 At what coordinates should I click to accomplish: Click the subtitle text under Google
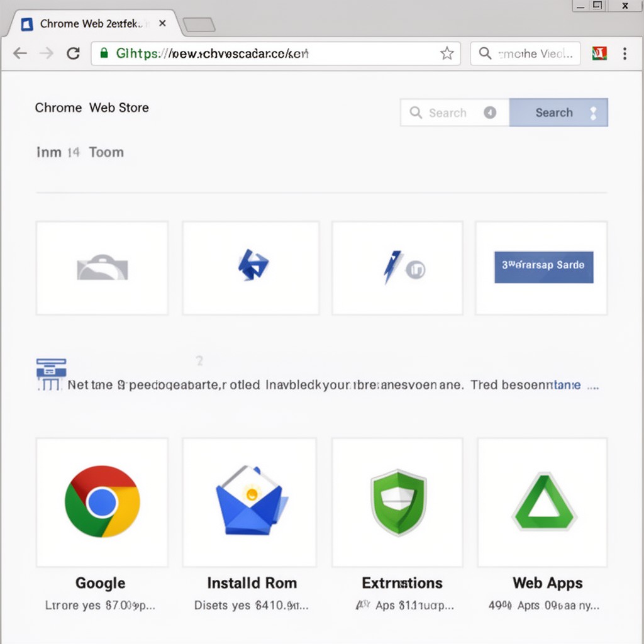point(100,606)
